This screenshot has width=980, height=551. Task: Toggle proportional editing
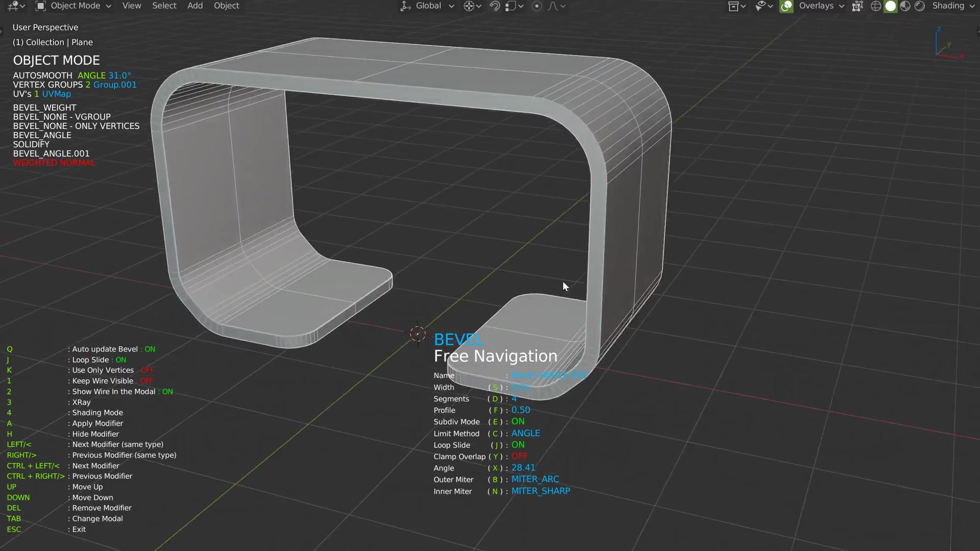click(537, 6)
